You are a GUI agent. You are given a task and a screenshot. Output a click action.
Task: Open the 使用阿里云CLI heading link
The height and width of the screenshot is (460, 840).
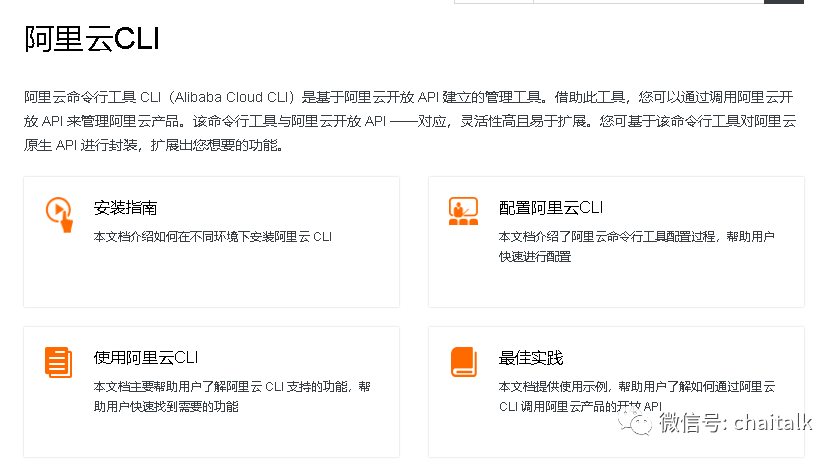(x=146, y=358)
